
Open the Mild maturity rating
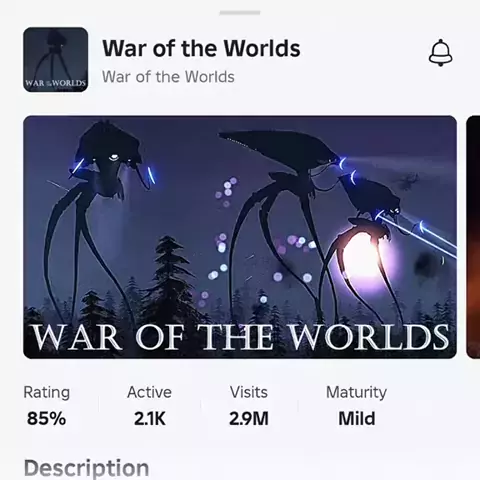pyautogui.click(x=357, y=419)
